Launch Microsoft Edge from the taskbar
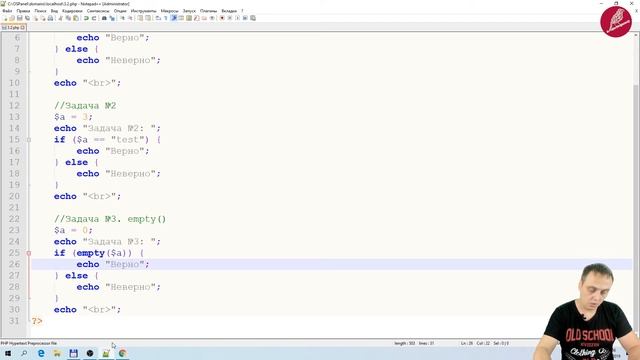This screenshot has width=640, height=360. (x=41, y=353)
